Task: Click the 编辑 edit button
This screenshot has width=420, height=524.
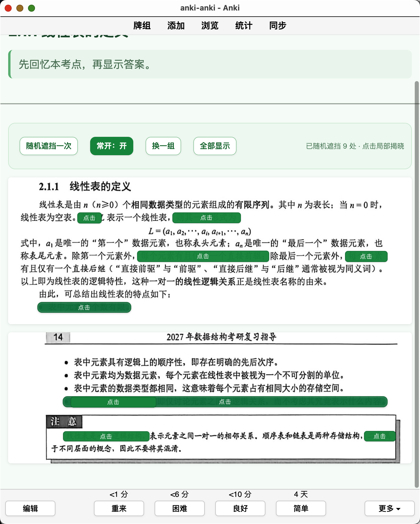Action: click(x=30, y=509)
